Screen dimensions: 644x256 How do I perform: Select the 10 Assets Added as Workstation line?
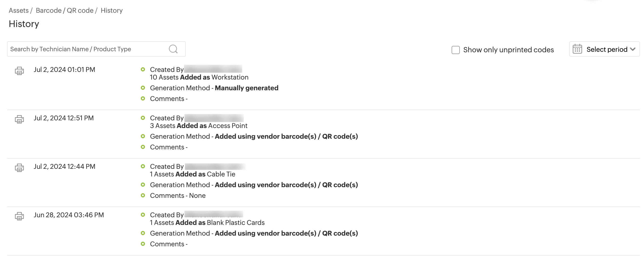(x=199, y=77)
